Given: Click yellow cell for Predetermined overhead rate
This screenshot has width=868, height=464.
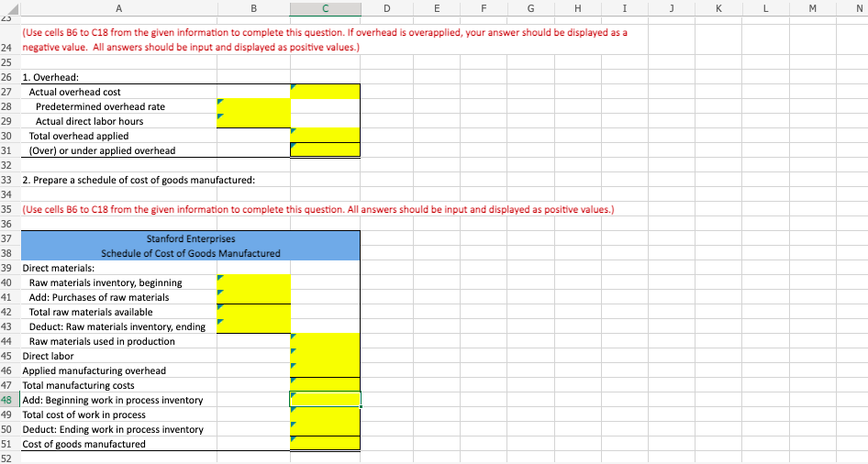Looking at the screenshot, I should click(x=253, y=106).
